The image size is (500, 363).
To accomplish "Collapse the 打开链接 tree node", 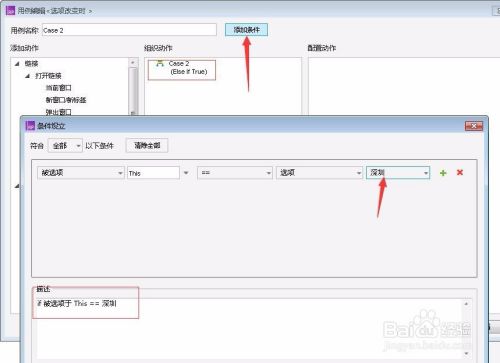I will 27,76.
